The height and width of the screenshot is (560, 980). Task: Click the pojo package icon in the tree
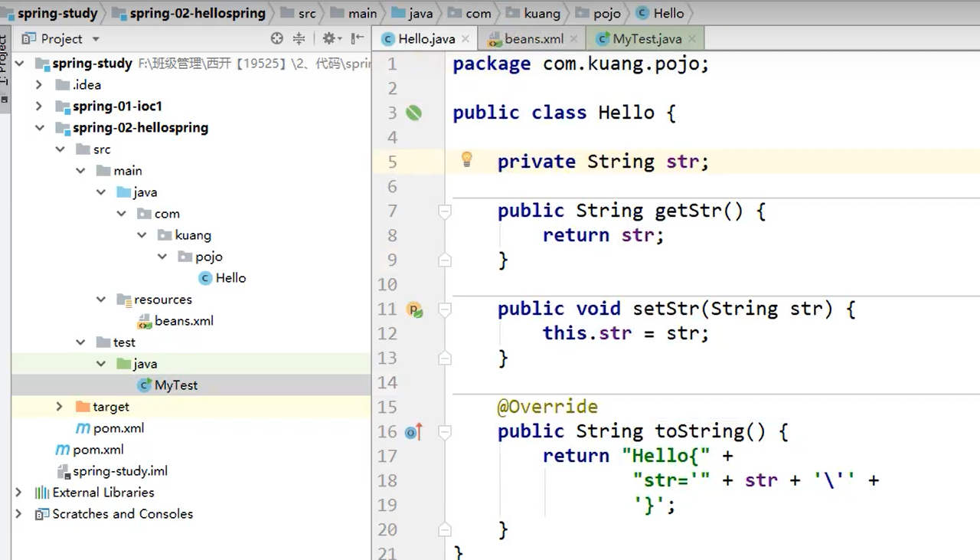point(185,257)
